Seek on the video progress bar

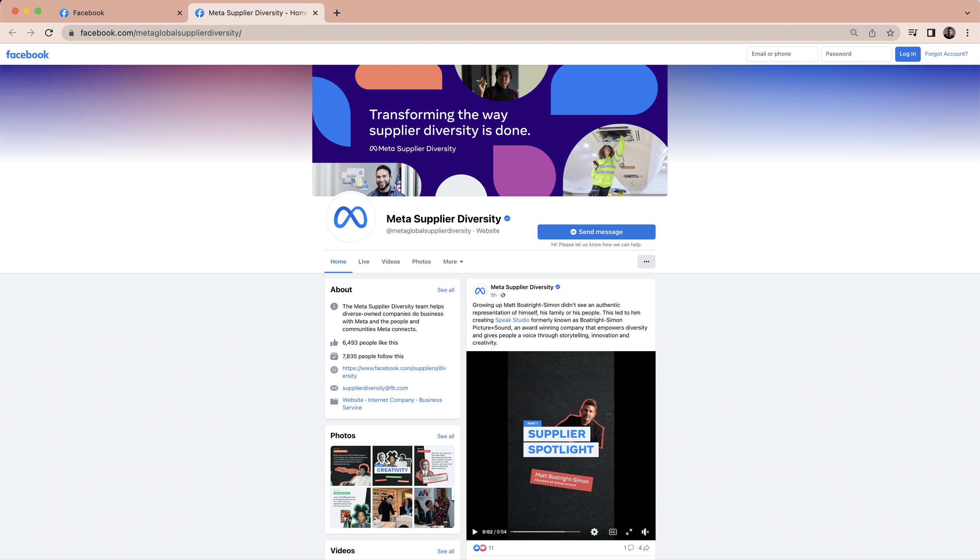(545, 532)
